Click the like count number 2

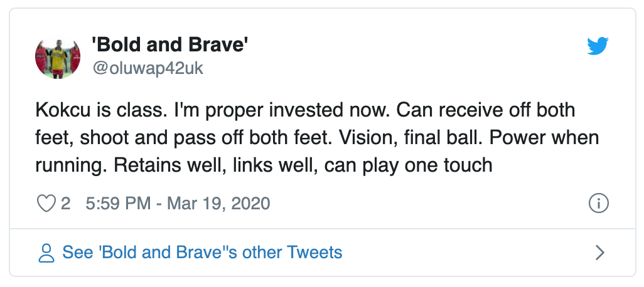(65, 204)
